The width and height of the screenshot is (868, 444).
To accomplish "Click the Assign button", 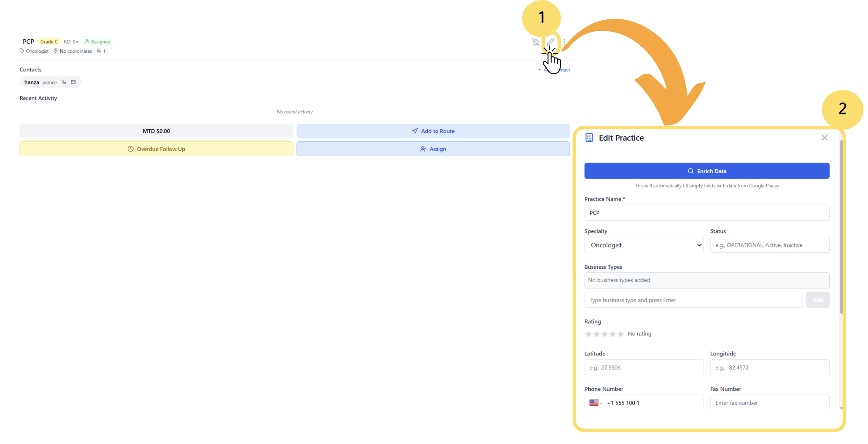I will (433, 149).
